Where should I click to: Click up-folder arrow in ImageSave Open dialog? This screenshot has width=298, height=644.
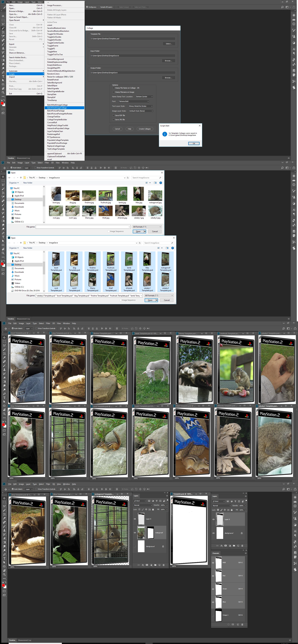21,243
